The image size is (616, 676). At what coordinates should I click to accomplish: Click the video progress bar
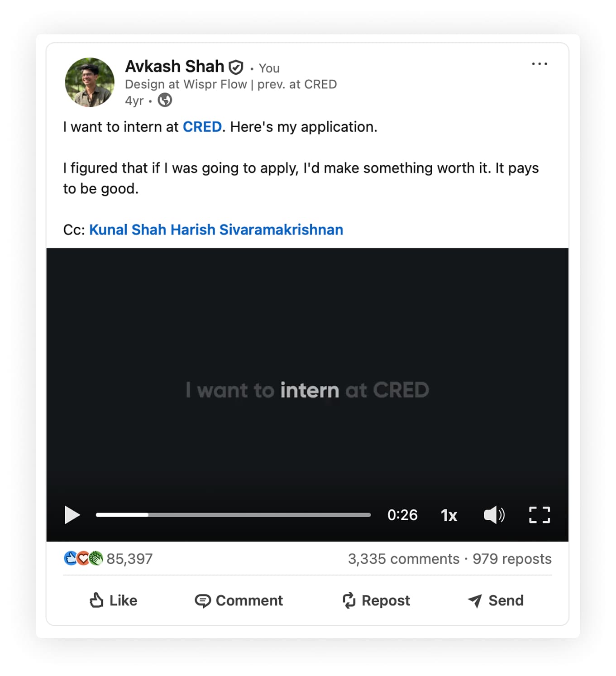coord(233,515)
